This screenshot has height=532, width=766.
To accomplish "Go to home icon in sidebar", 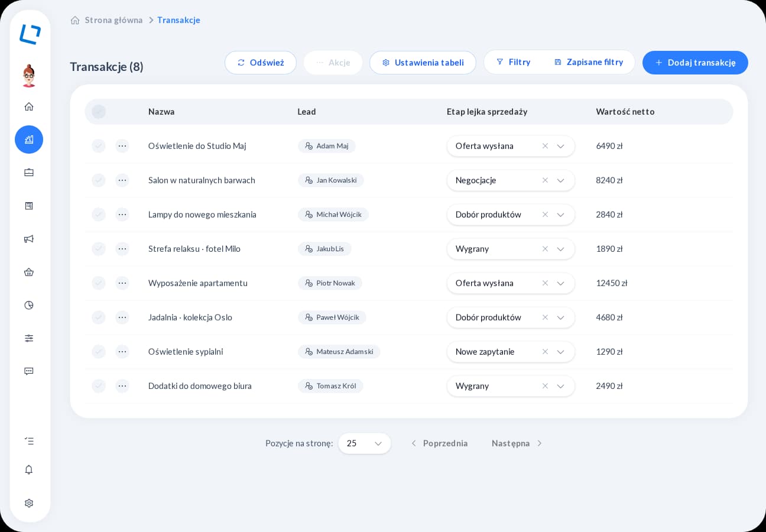I will tap(29, 106).
